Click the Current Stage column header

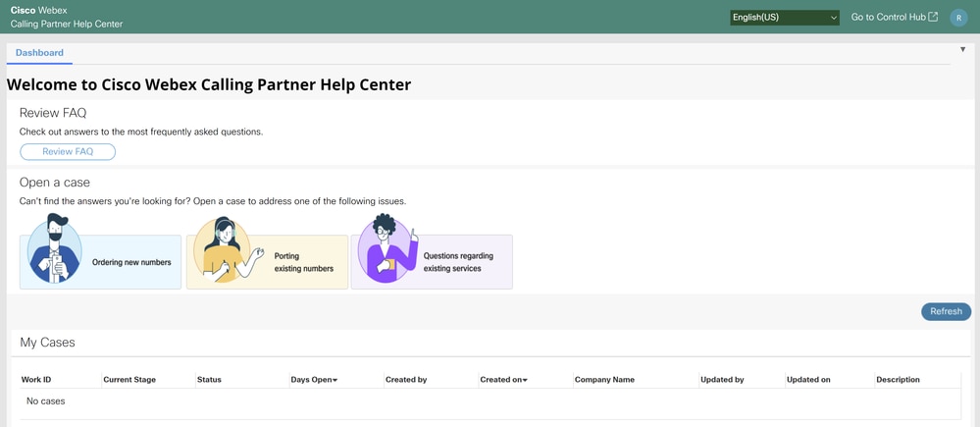pyautogui.click(x=129, y=380)
